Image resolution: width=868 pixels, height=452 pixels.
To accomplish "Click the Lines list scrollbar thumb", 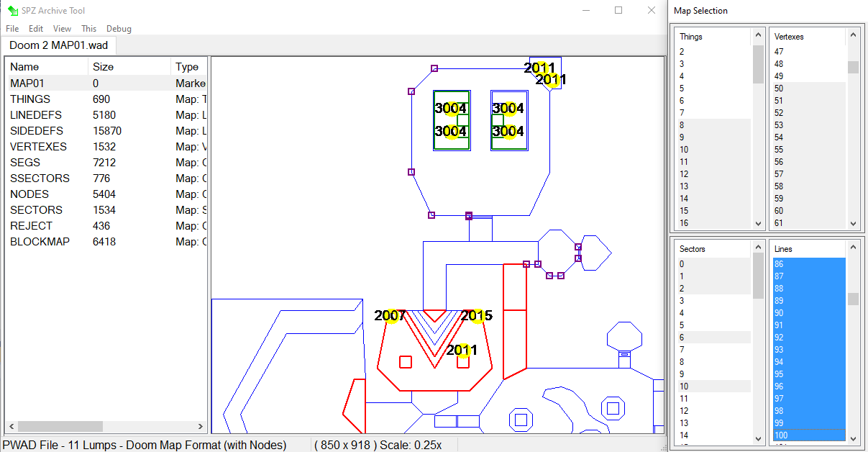I will (x=853, y=299).
